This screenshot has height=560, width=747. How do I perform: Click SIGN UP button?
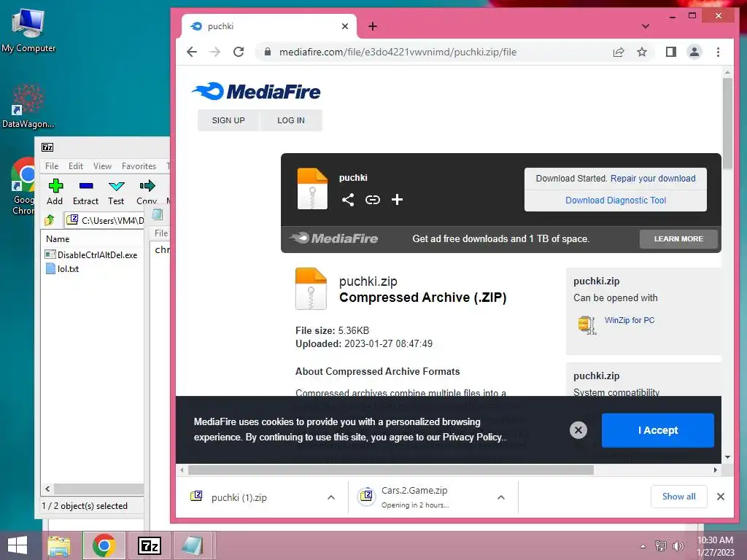[x=228, y=120]
